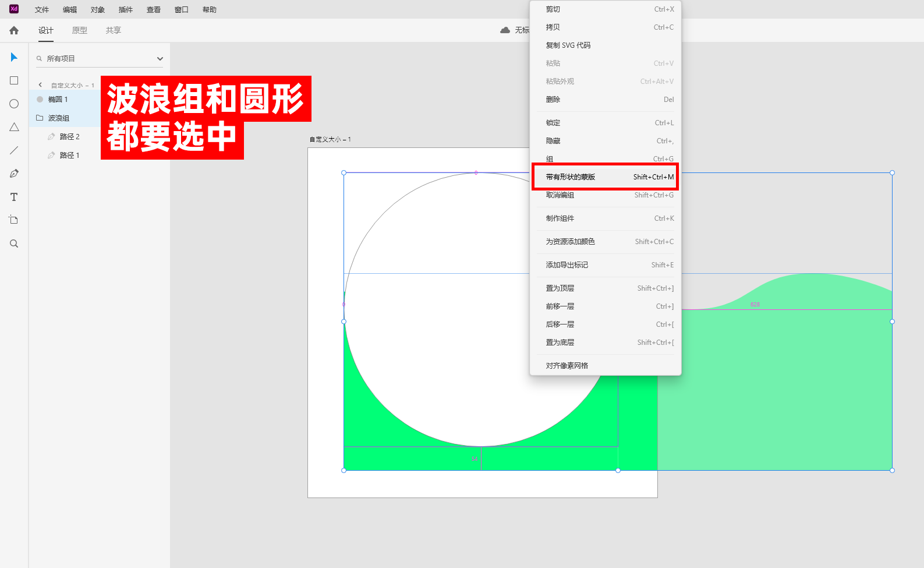Choose 隐藏 from context menu
This screenshot has height=568, width=924.
pos(606,141)
